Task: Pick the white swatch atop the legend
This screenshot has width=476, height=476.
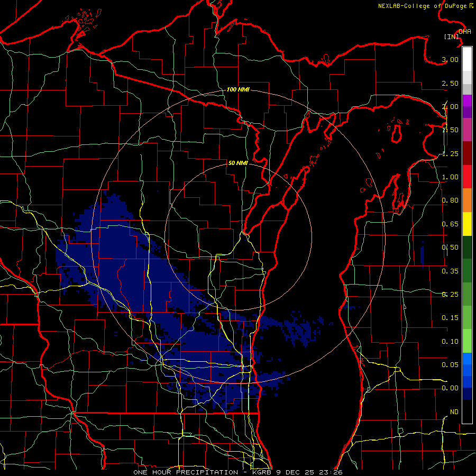Action: tap(467, 59)
